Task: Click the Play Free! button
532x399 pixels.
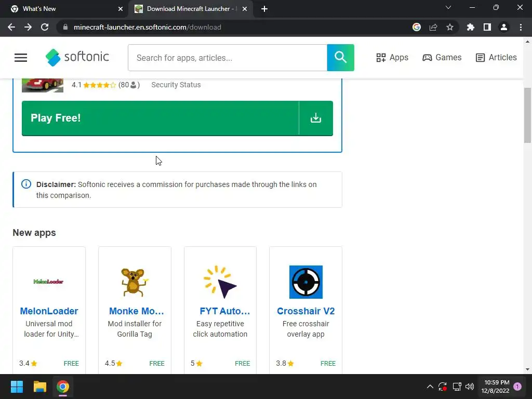Action: click(160, 118)
